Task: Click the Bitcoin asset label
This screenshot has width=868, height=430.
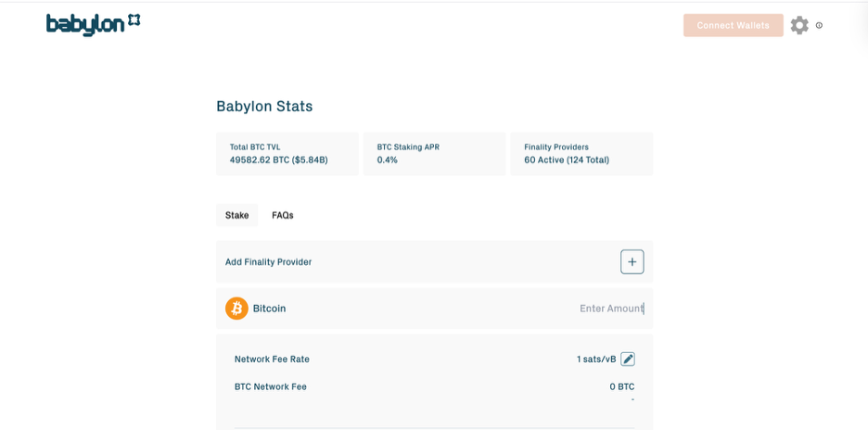Action: tap(270, 309)
